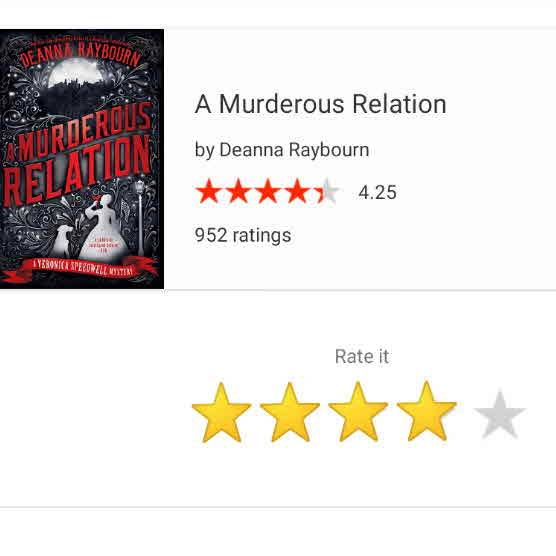Click the 4.25 average rating value
The height and width of the screenshot is (556, 556).
point(377,193)
